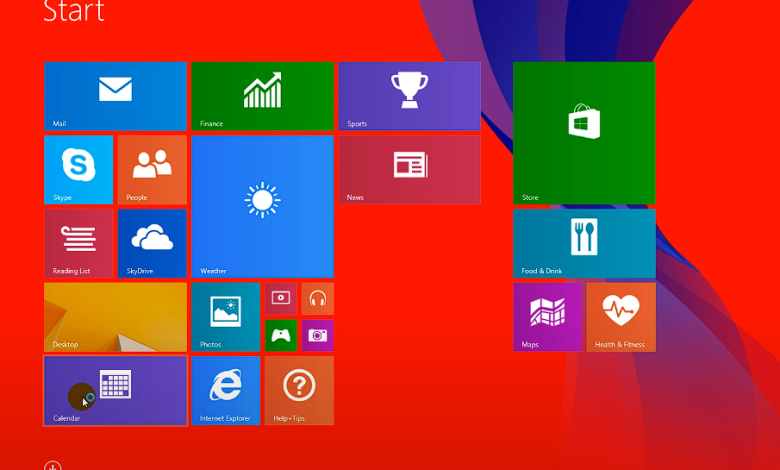Open the Sports trophy tile
The image size is (780, 470).
coord(409,96)
